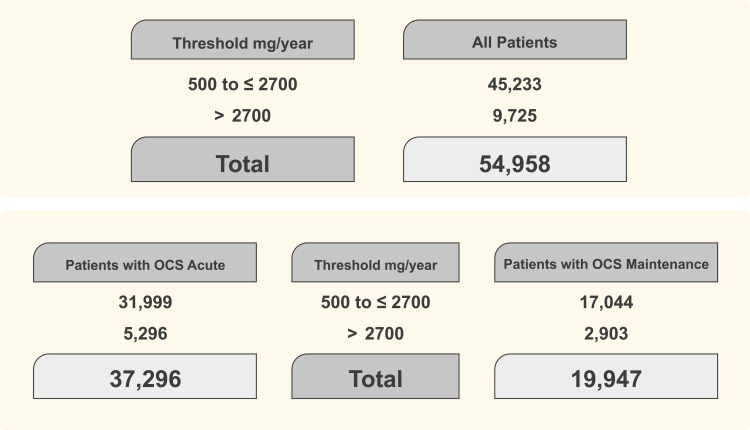Click the 2,903 maintenance value
Image resolution: width=750 pixels, height=430 pixels.
click(x=607, y=334)
